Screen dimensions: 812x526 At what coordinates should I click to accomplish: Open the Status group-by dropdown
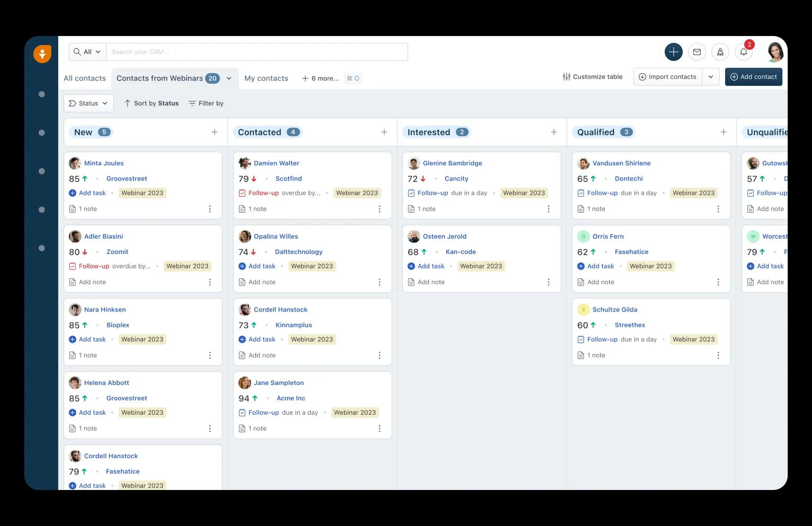88,103
